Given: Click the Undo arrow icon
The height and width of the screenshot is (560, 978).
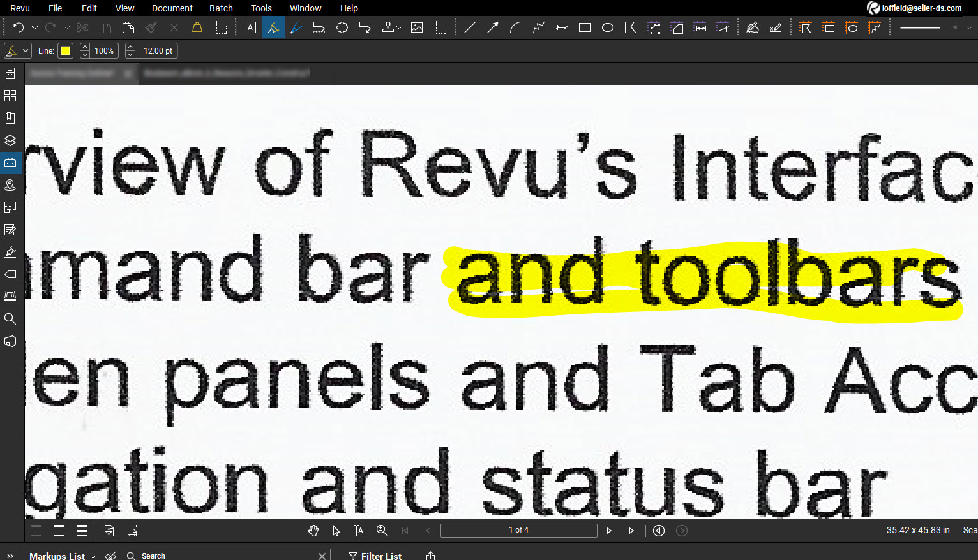Looking at the screenshot, I should tap(19, 27).
